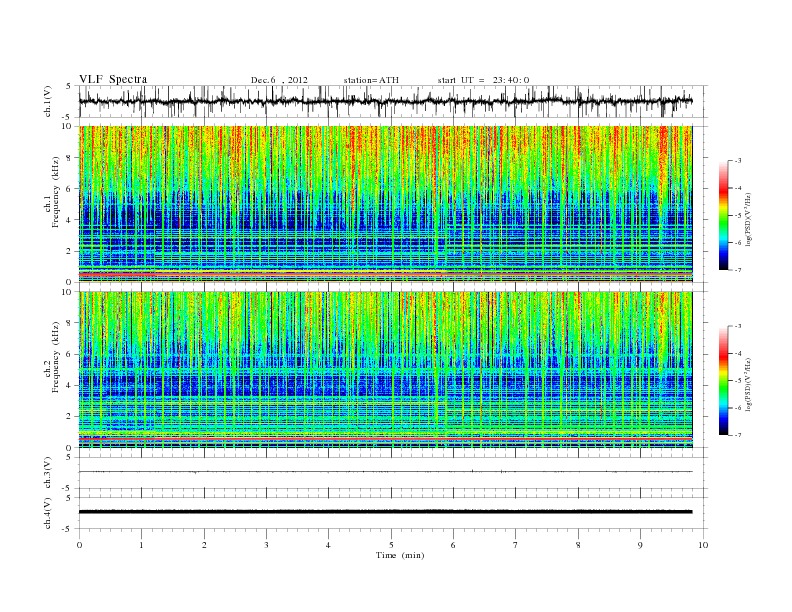Click the ch.3 flat waveform trace
Screen dimensions: 792x612
tap(385, 472)
